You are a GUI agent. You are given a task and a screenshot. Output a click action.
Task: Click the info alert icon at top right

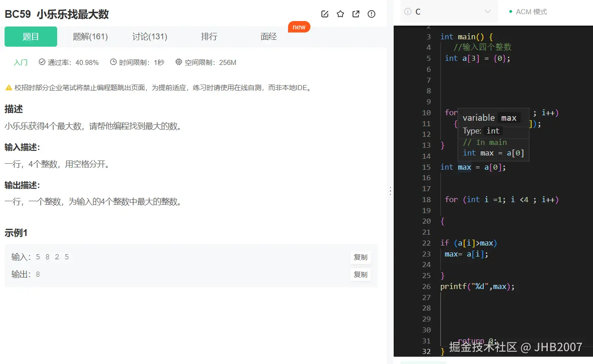[371, 14]
